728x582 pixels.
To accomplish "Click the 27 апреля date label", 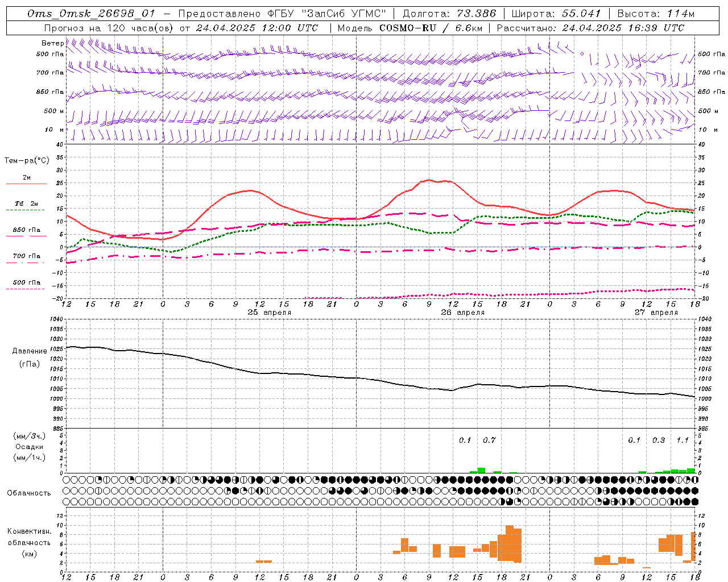I will click(x=656, y=312).
